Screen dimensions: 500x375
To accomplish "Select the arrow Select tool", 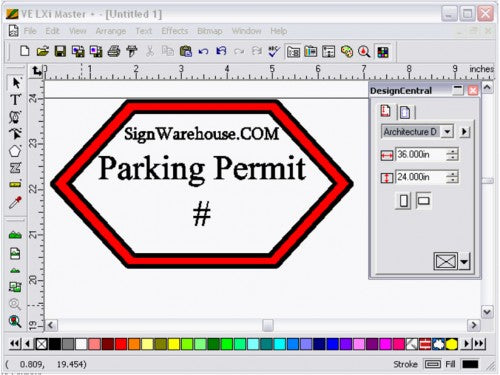I will tap(15, 82).
